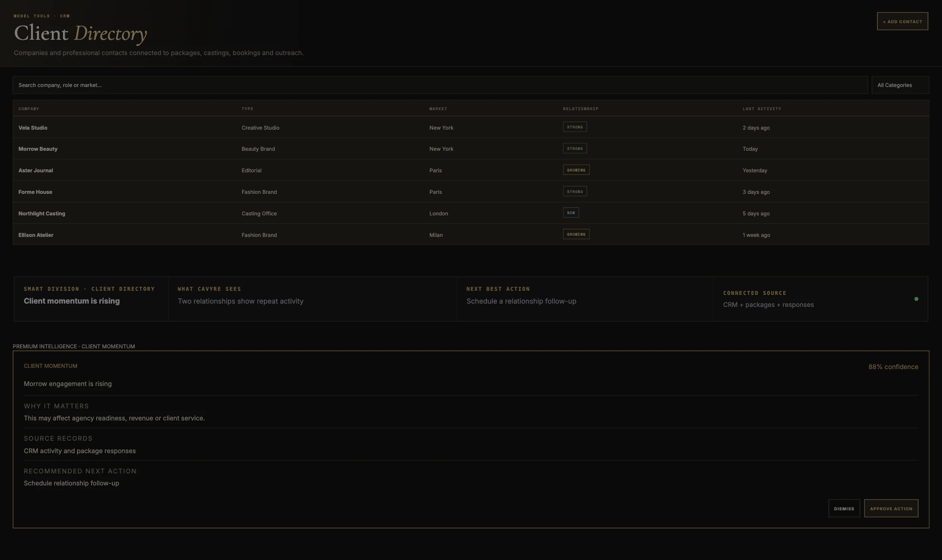Click the London market cell

pyautogui.click(x=438, y=213)
